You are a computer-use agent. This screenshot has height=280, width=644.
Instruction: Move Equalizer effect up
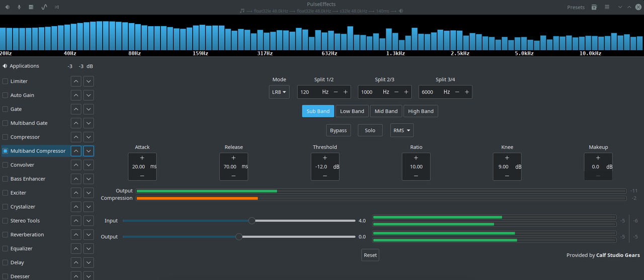coord(75,248)
